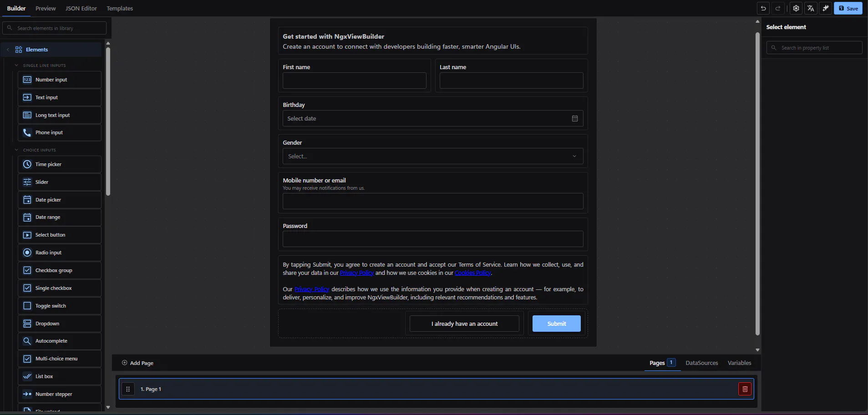This screenshot has width=868, height=415.
Task: Open the Templates tab
Action: 120,8
